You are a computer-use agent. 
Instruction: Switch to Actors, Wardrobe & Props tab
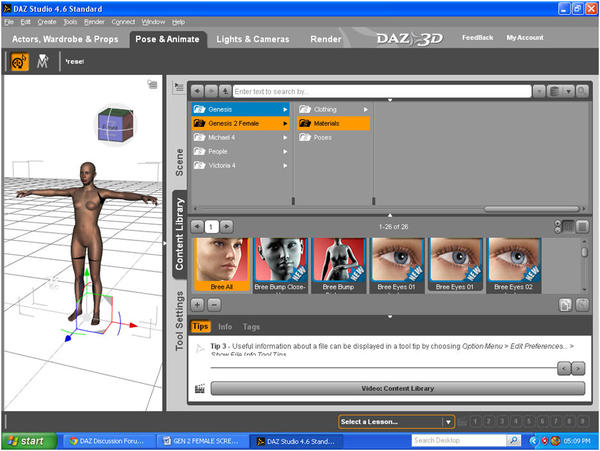[x=65, y=39]
